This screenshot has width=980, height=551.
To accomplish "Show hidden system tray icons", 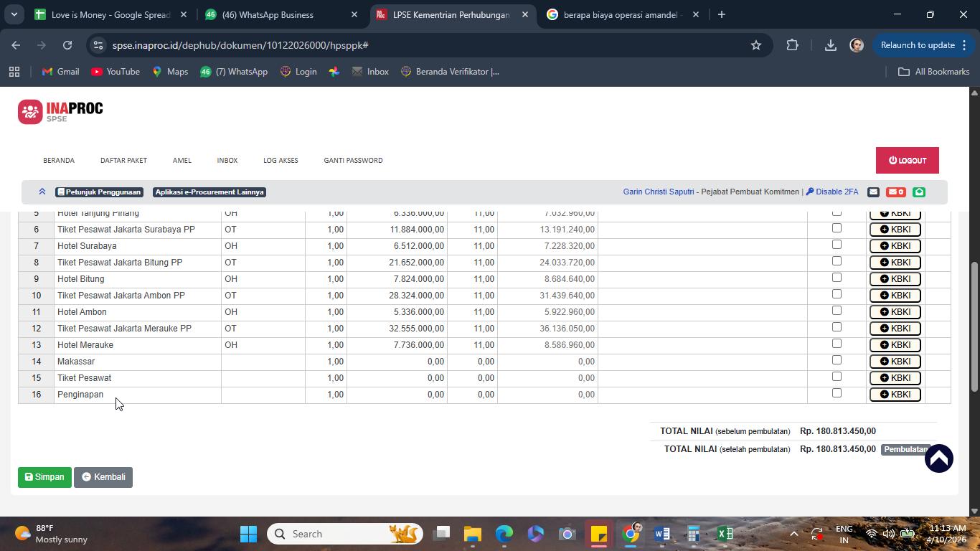I will (793, 534).
